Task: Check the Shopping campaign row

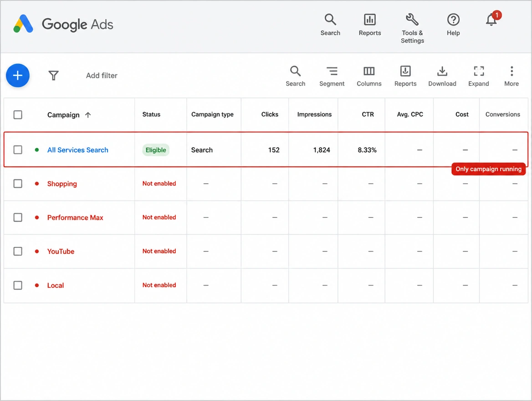Action: (18, 184)
